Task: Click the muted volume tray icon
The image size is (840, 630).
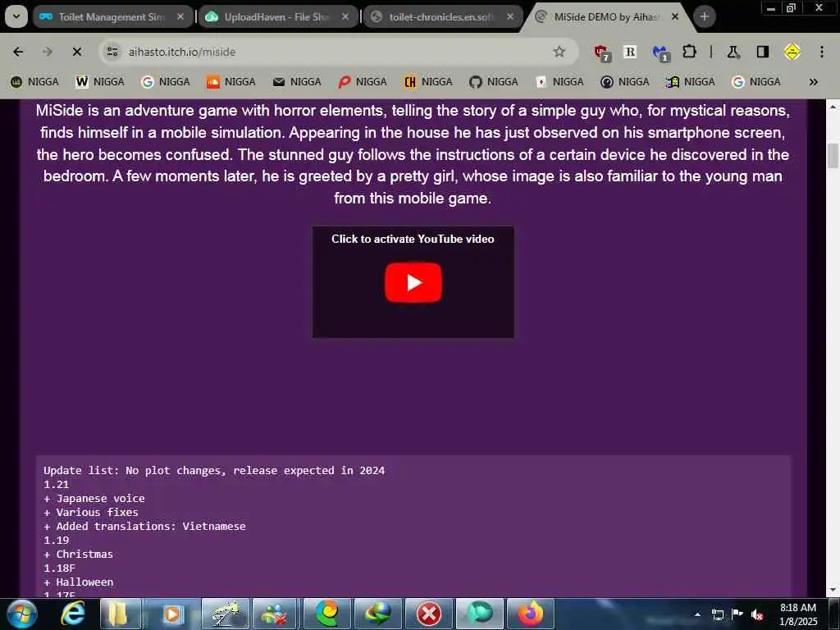Action: (757, 614)
